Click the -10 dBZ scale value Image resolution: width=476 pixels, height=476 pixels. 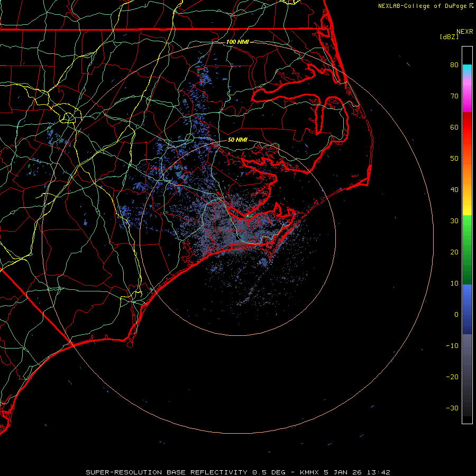(452, 346)
